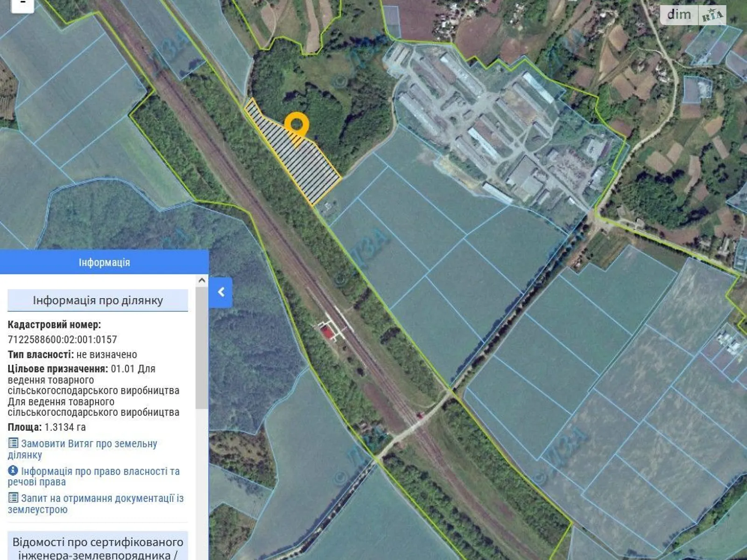Screen dimensions: 747x560
Task: Expand Відомості про сертифікованого інженера section
Action: coord(98,548)
